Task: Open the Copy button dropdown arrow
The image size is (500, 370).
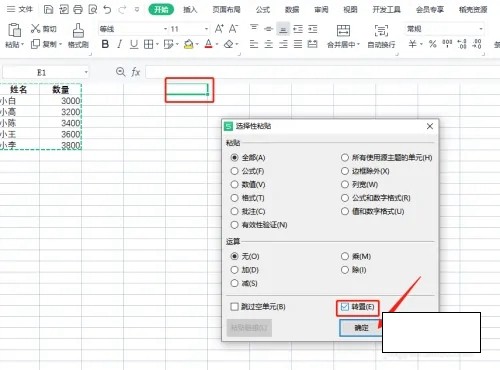Action: click(60, 44)
